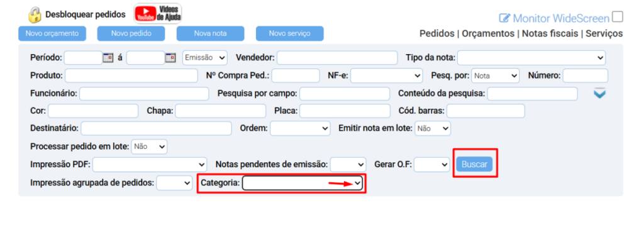The height and width of the screenshot is (247, 644).
Task: Go to the Serviços section
Action: [604, 33]
